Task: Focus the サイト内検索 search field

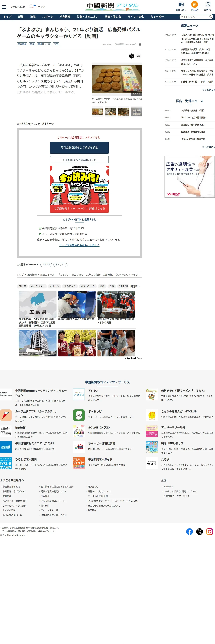Action: pos(194,17)
